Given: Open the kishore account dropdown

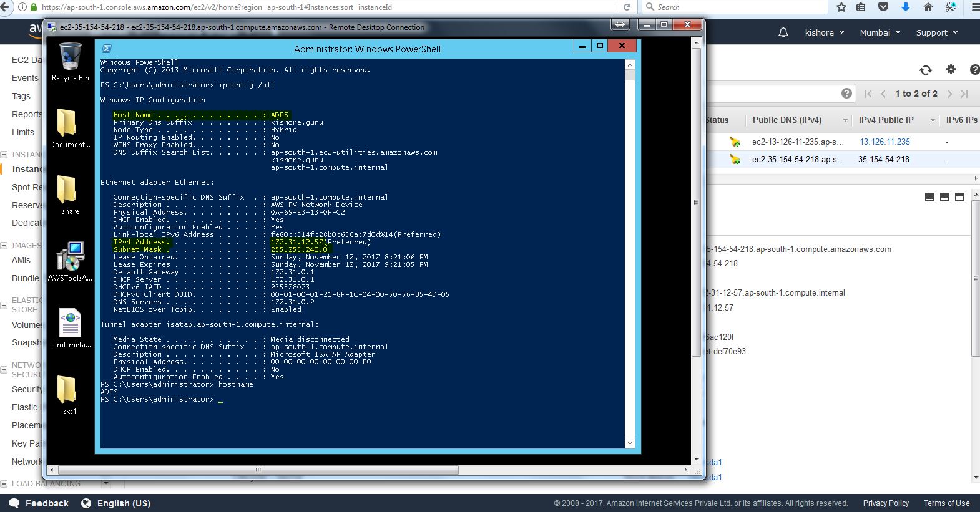Looking at the screenshot, I should coord(824,32).
